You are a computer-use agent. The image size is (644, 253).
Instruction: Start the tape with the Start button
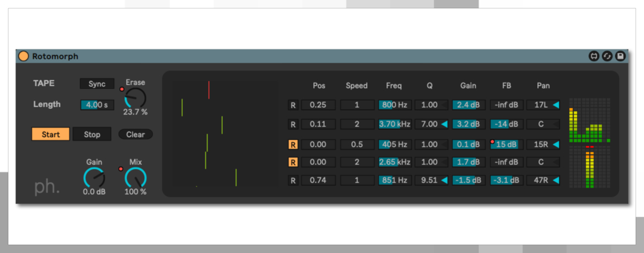(x=51, y=134)
